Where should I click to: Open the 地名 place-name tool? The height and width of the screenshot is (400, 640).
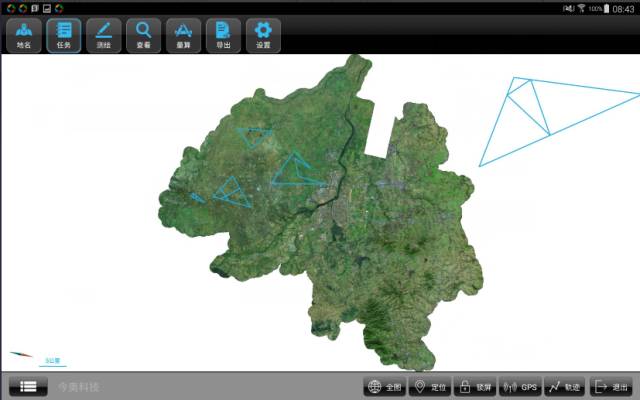(24, 36)
